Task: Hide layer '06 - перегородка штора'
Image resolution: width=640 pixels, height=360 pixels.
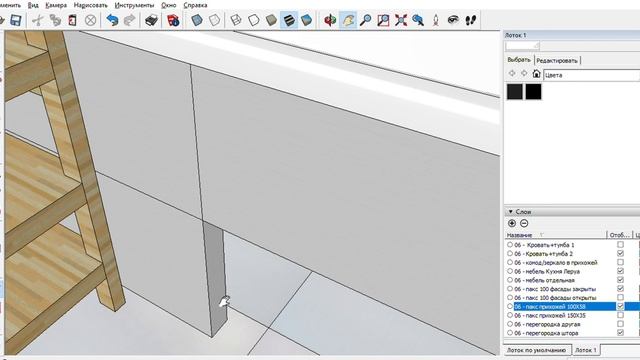Action: [x=620, y=333]
